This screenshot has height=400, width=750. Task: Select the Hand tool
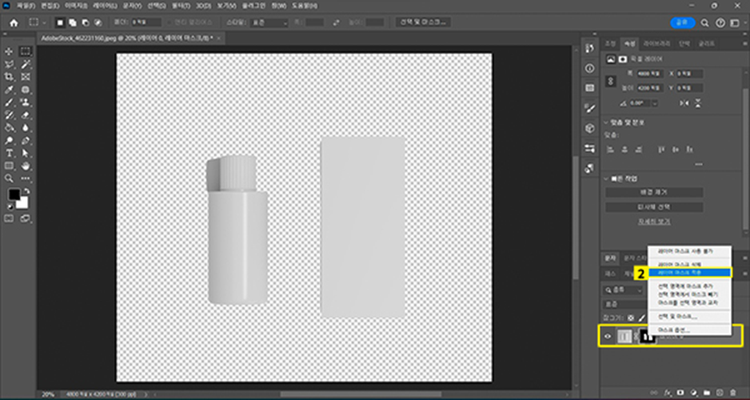pos(25,166)
